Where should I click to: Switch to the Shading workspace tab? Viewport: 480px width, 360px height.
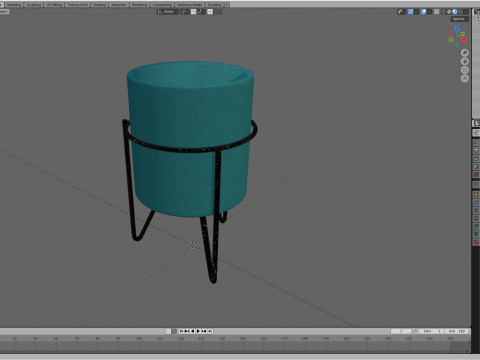(99, 5)
